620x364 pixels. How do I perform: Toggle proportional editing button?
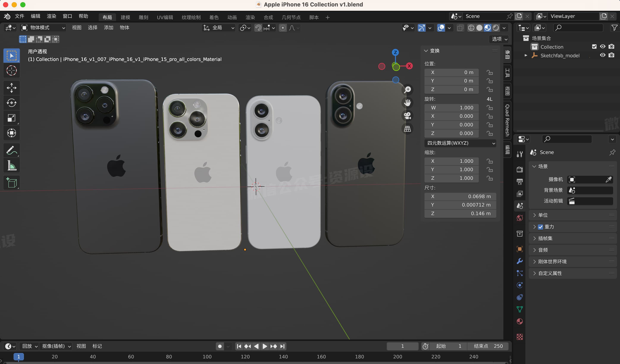tap(283, 28)
